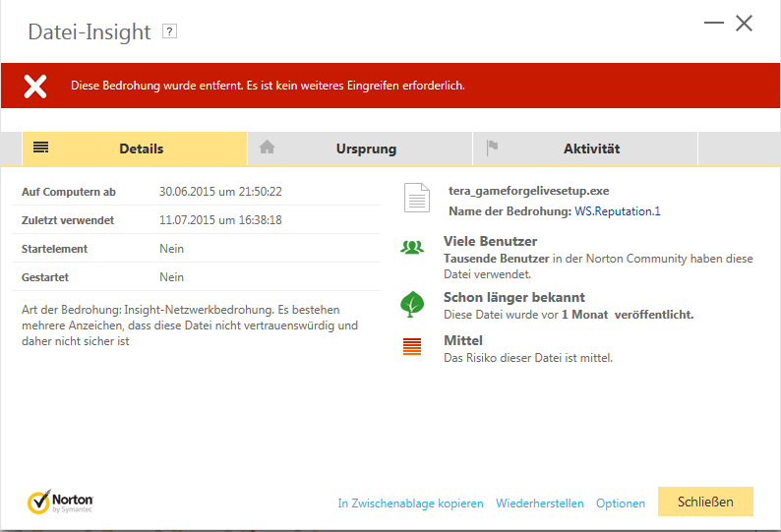Viewport: 781px width, 532px height.
Task: Click the Datei-Insight window title
Action: 90,31
